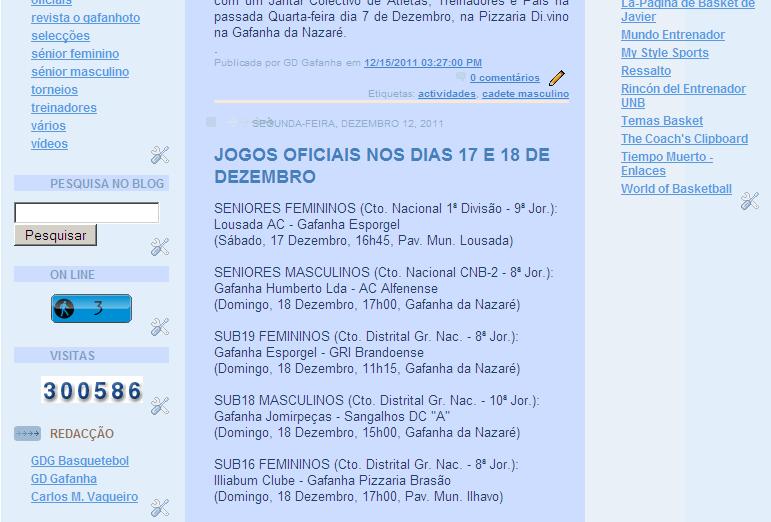Screen dimensions: 771x522
Task: Click the Gafanha Humberto Lda - AC Alfenense line
Action: (x=326, y=289)
